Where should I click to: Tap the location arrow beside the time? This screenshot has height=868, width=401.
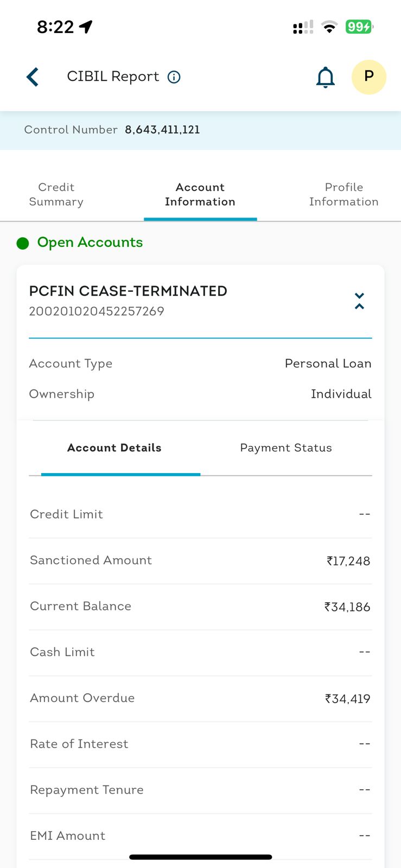[x=86, y=27]
